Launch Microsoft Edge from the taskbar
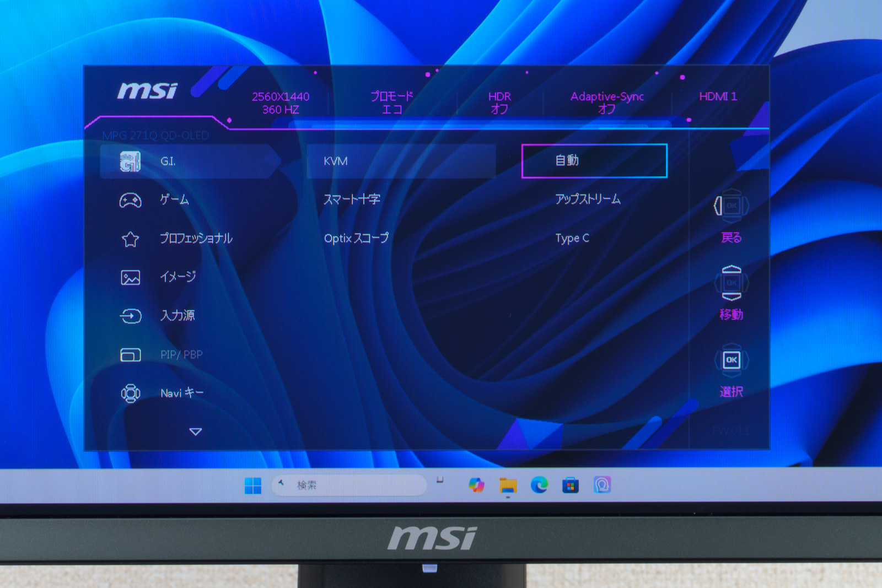Screen dimensions: 882x588 coord(539,485)
